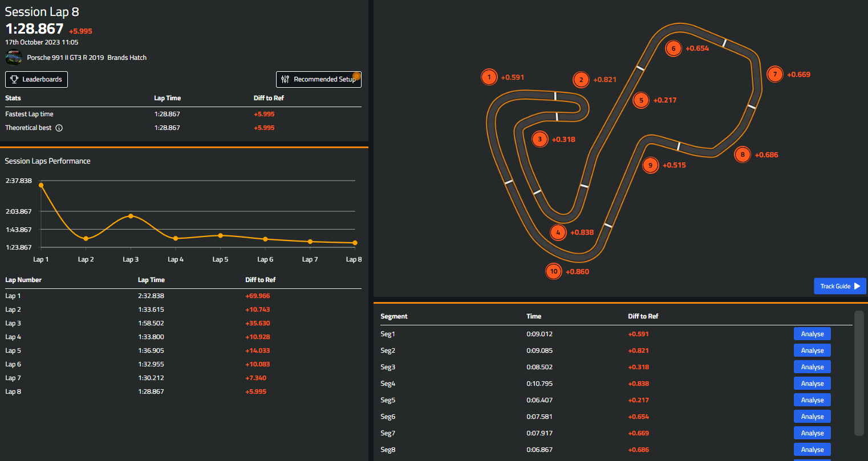Open the info tooltip beside Theoretical best
The image size is (868, 461).
(59, 128)
